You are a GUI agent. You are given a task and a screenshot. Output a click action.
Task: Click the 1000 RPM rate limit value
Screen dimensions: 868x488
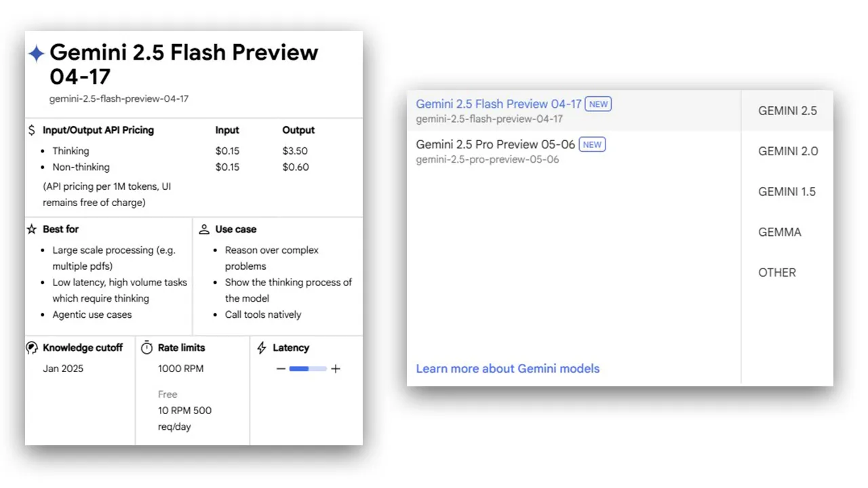click(x=180, y=369)
